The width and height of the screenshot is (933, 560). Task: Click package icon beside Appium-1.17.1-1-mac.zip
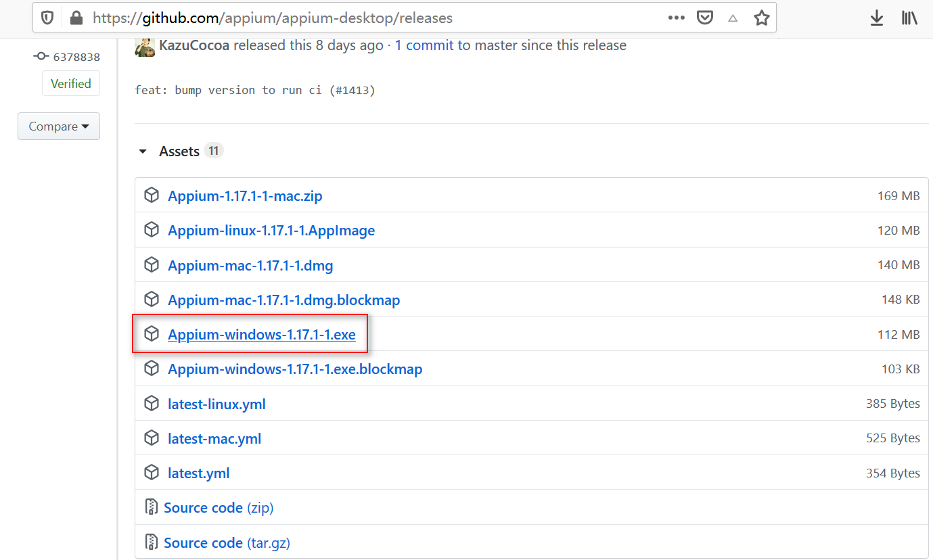coord(152,195)
